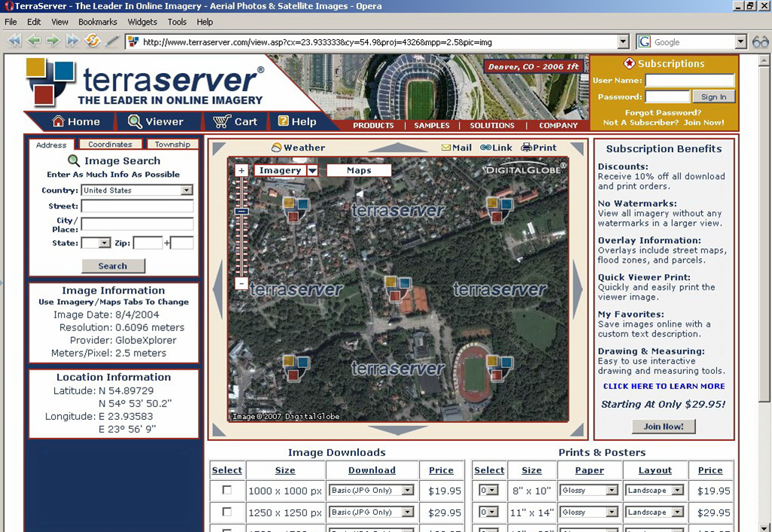Screen dimensions: 772x532
Task: Click the map zoom level slider handle
Action: tap(242, 211)
